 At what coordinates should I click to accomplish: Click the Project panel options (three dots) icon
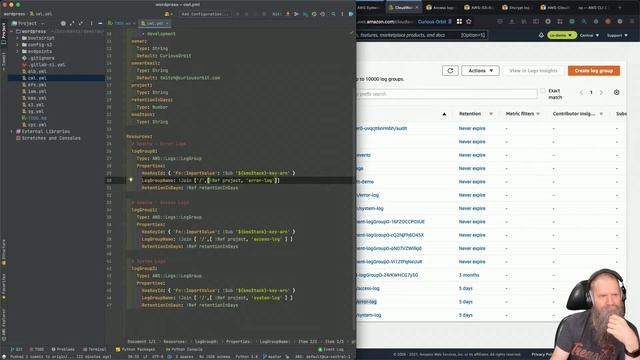[x=91, y=23]
